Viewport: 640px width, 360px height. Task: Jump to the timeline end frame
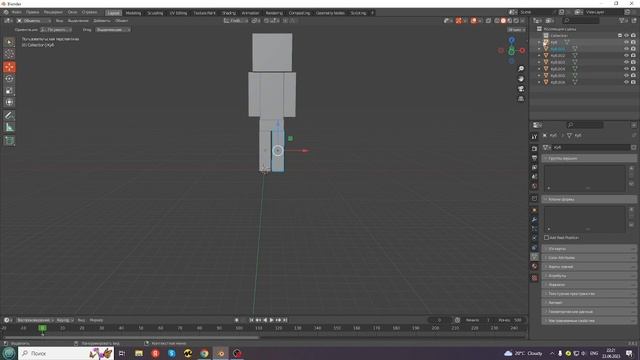(285, 320)
